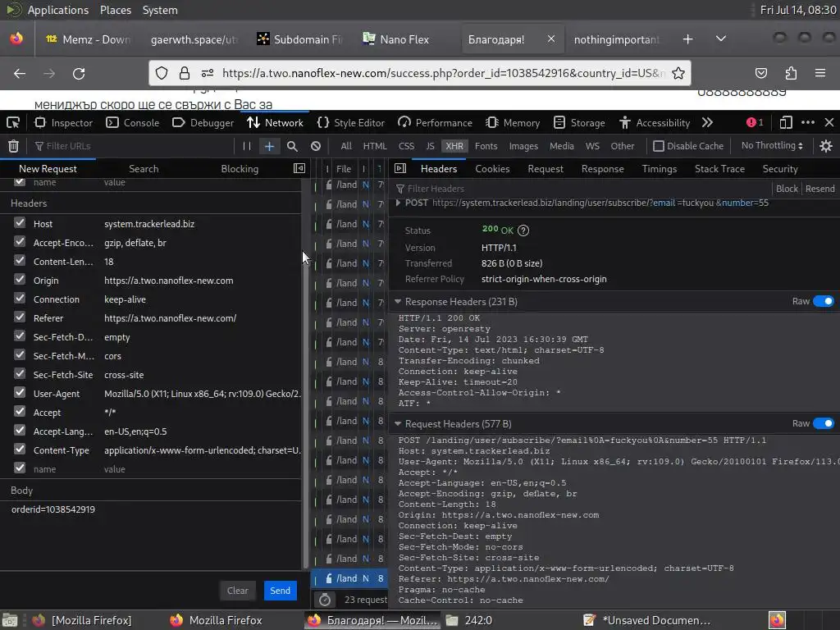The height and width of the screenshot is (630, 840).
Task: Click the Resend button
Action: [x=819, y=189]
